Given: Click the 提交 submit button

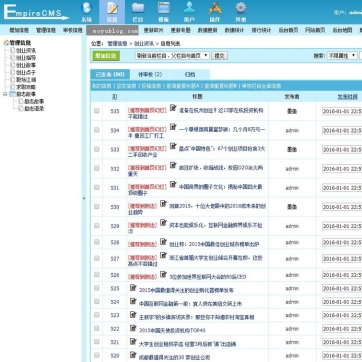Looking at the screenshot, I should (x=220, y=56).
